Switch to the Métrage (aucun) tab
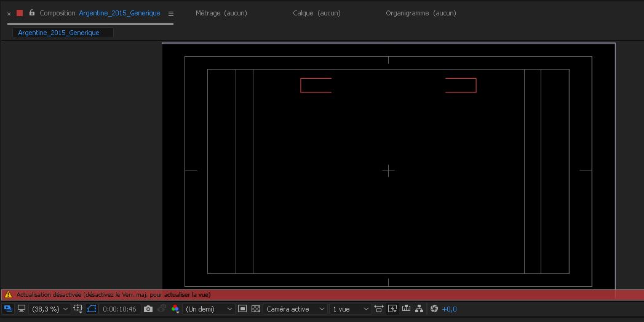Image resolution: width=644 pixels, height=322 pixels. pos(221,13)
